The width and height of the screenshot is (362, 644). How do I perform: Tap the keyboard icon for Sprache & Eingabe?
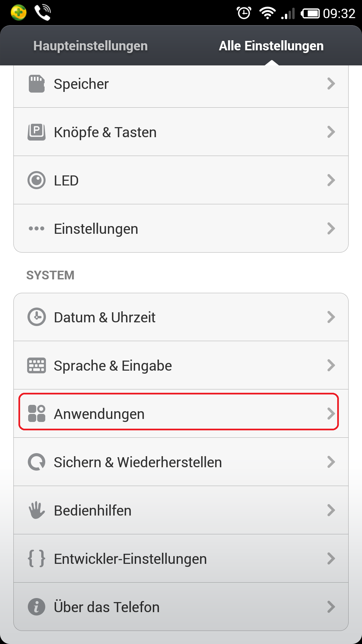[x=37, y=365]
